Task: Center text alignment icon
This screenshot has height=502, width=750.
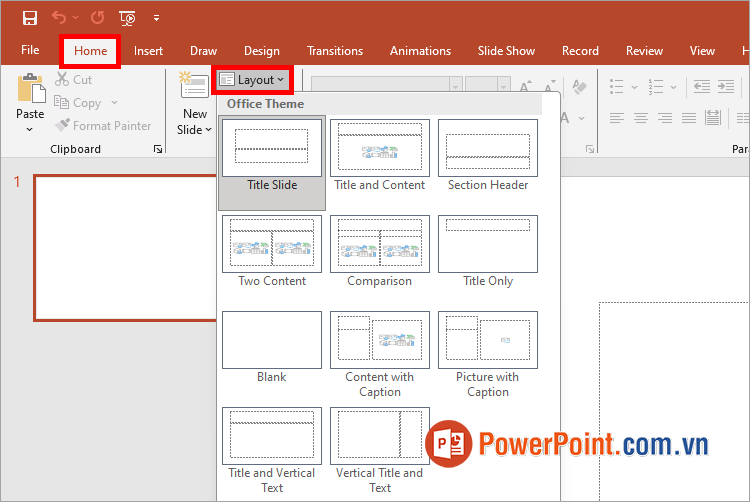Action: point(641,118)
